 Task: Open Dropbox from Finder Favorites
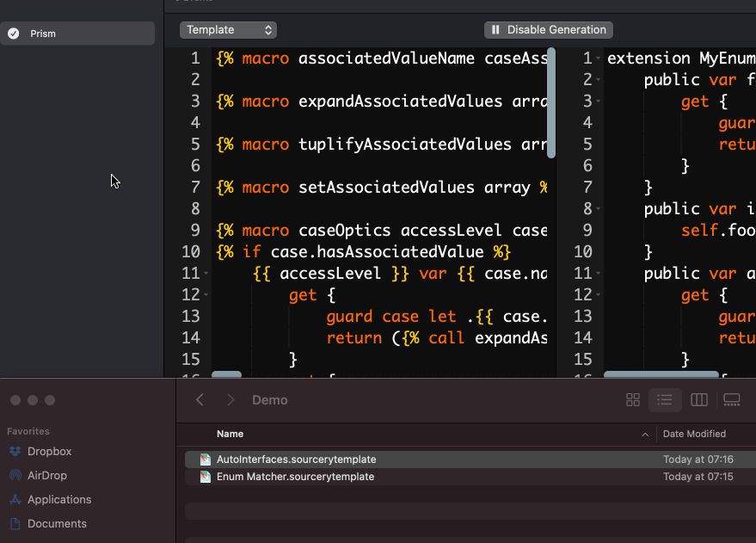49,452
